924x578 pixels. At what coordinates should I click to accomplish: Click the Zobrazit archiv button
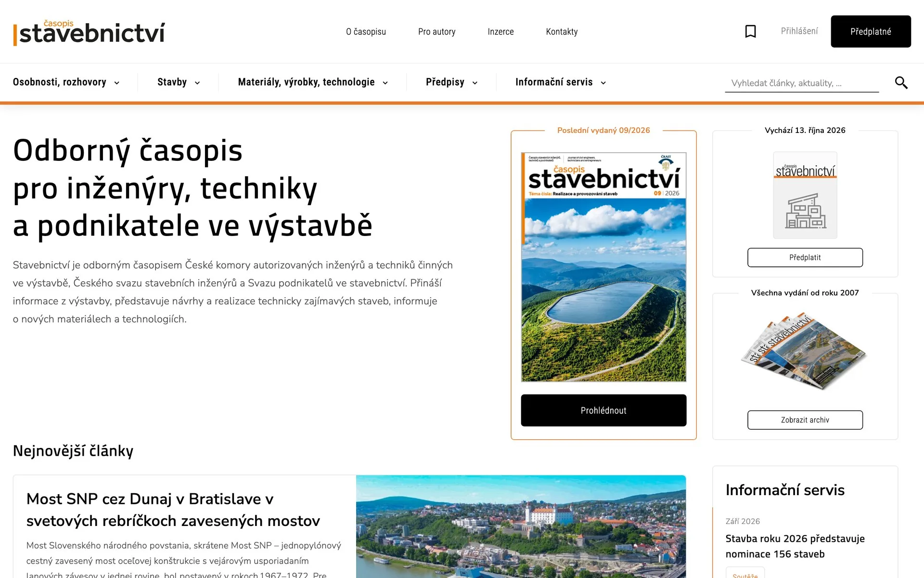805,420
